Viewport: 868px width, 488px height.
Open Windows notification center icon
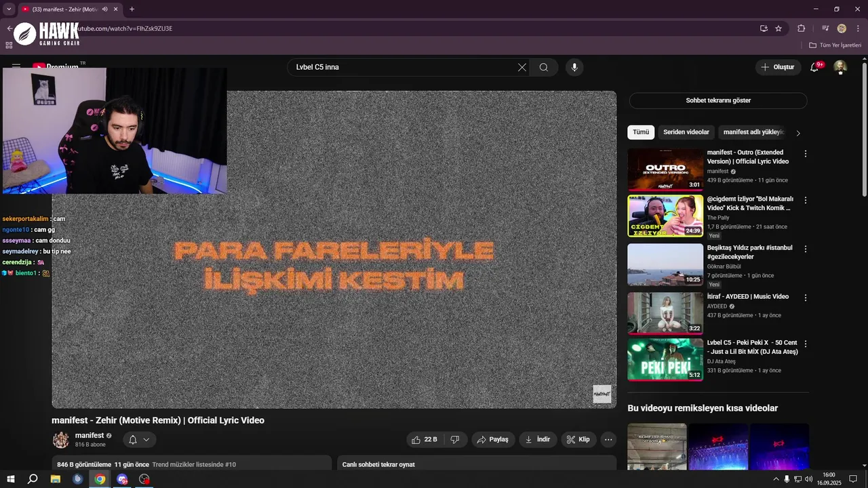coord(853,479)
